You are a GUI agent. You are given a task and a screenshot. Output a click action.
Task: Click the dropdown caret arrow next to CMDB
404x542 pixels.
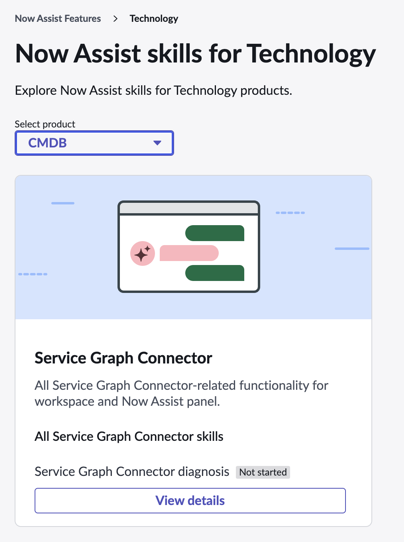[x=157, y=143]
